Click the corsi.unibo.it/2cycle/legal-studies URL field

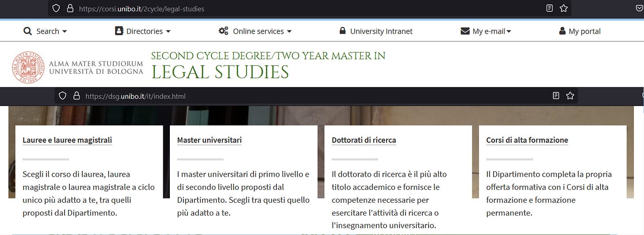[x=310, y=8]
